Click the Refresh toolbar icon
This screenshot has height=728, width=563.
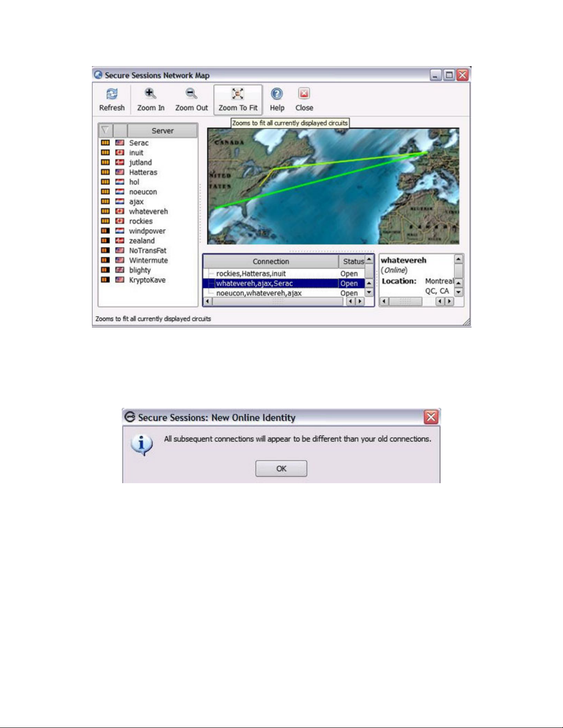112,94
